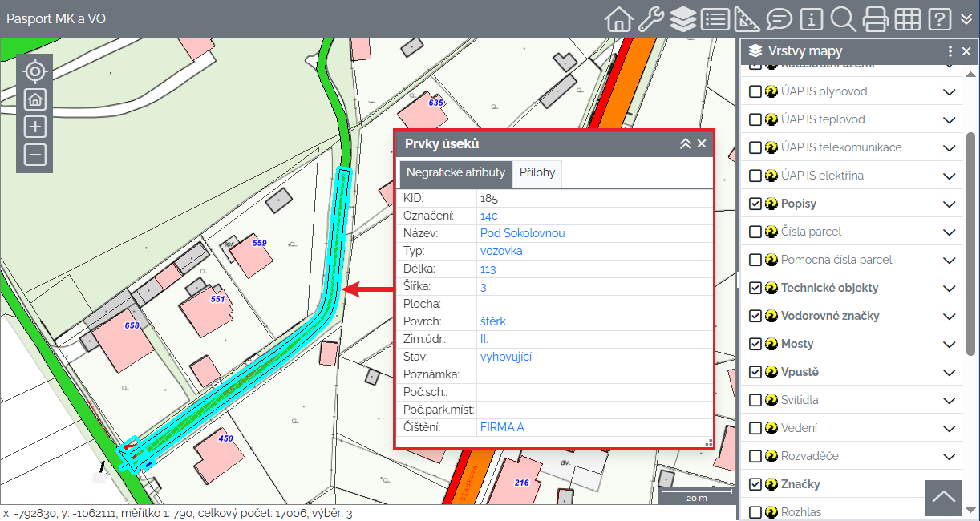
Task: Expand the Technické objekty layer options
Action: [950, 288]
